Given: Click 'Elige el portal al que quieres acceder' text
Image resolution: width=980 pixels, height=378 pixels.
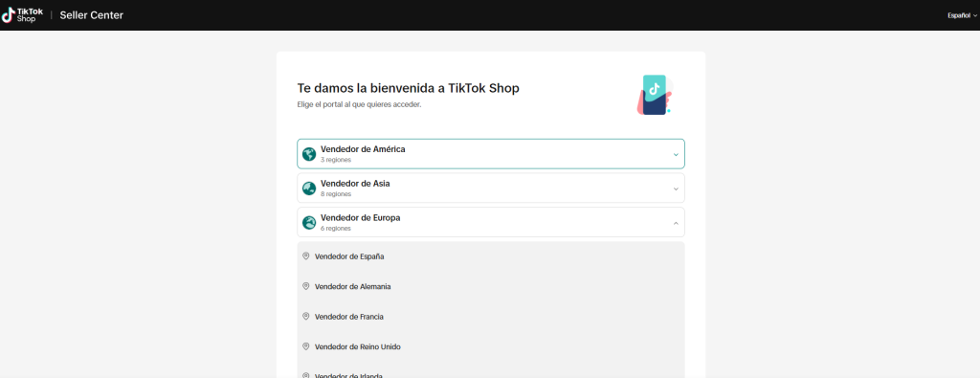Looking at the screenshot, I should click(x=360, y=104).
